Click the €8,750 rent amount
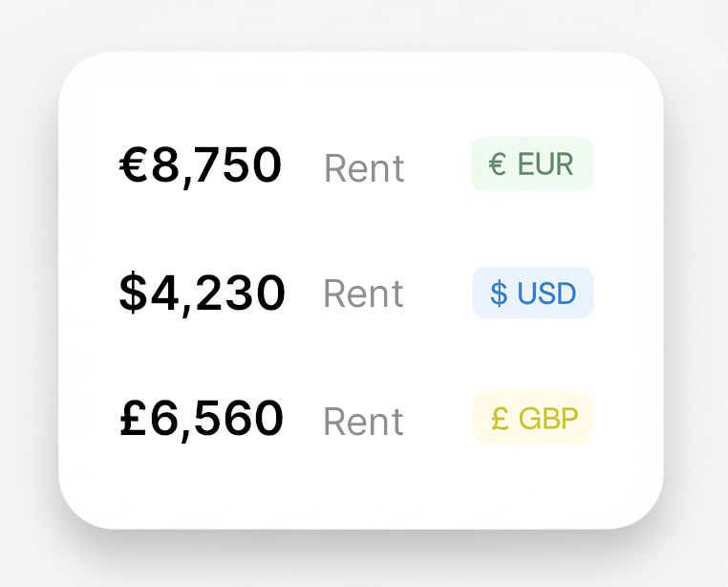Screen dimensions: 728x587 click(x=201, y=164)
